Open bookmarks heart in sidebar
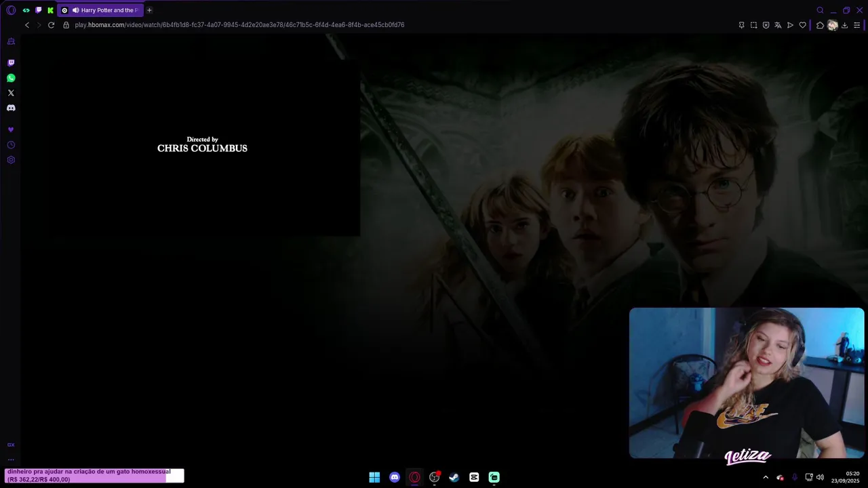868x488 pixels. (x=11, y=129)
